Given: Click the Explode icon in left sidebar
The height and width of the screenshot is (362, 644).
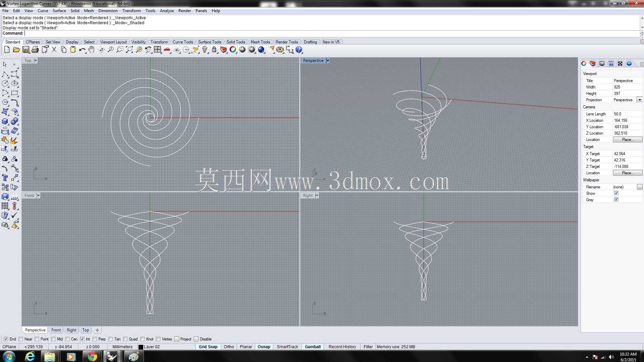Looking at the screenshot, I should (x=14, y=140).
